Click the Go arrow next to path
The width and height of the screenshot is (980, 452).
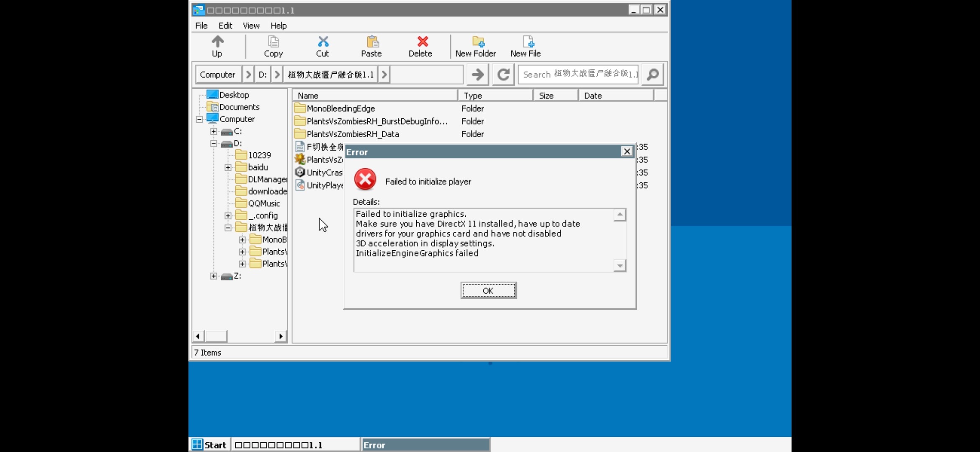[477, 74]
